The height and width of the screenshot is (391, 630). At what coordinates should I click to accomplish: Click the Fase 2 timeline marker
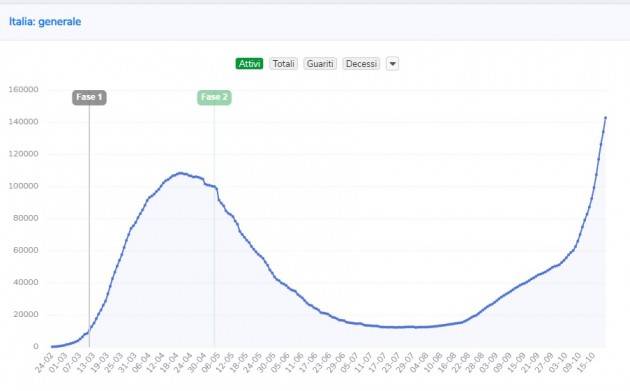[x=214, y=97]
